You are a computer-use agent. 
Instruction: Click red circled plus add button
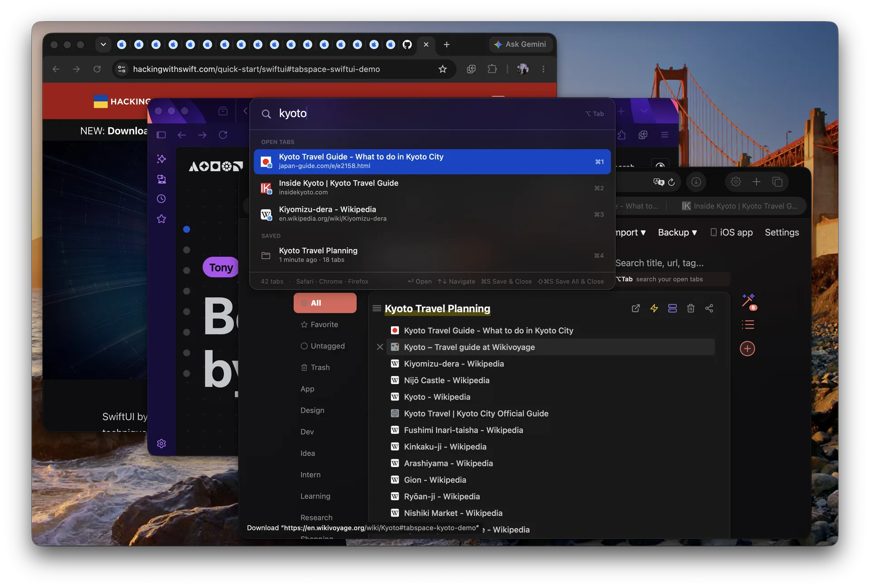[x=747, y=349]
